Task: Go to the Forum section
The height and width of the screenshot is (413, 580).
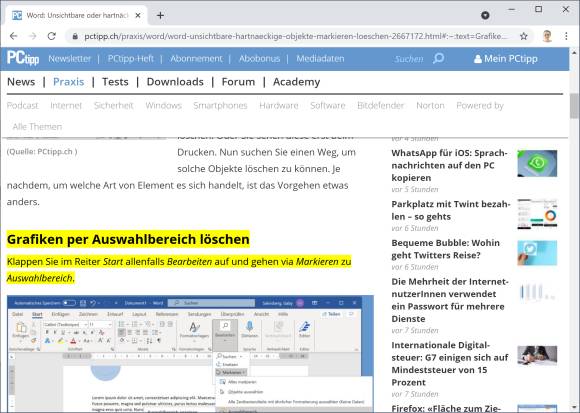Action: click(x=238, y=82)
